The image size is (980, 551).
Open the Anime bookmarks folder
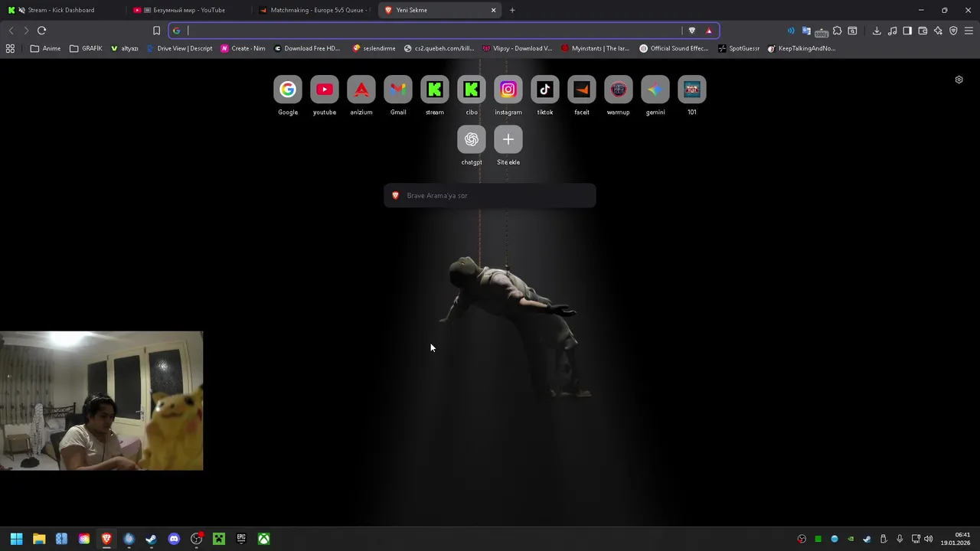46,48
